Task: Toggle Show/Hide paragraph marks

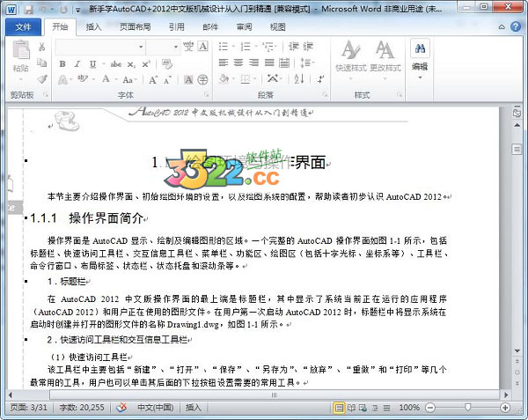Action: (x=320, y=79)
